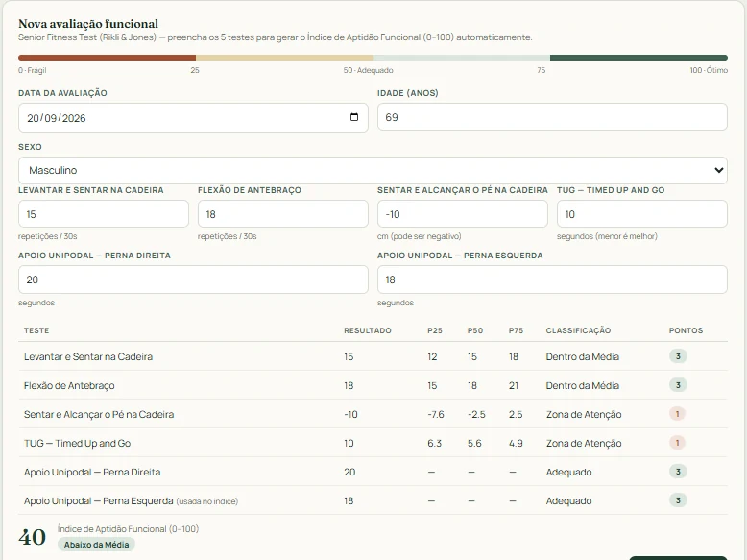Click 'Apoio Unipodal — Perna Esquerda' row name

coord(98,500)
